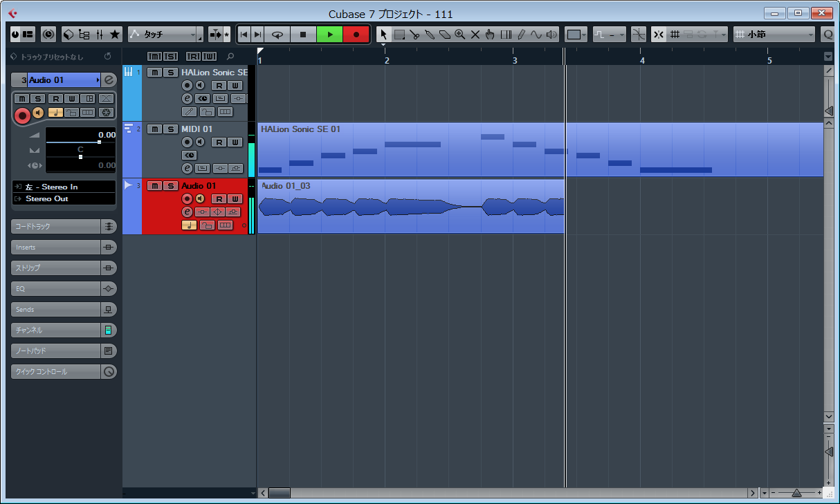The height and width of the screenshot is (504, 840).
Task: Click the search tracks magnifier icon
Action: point(230,56)
